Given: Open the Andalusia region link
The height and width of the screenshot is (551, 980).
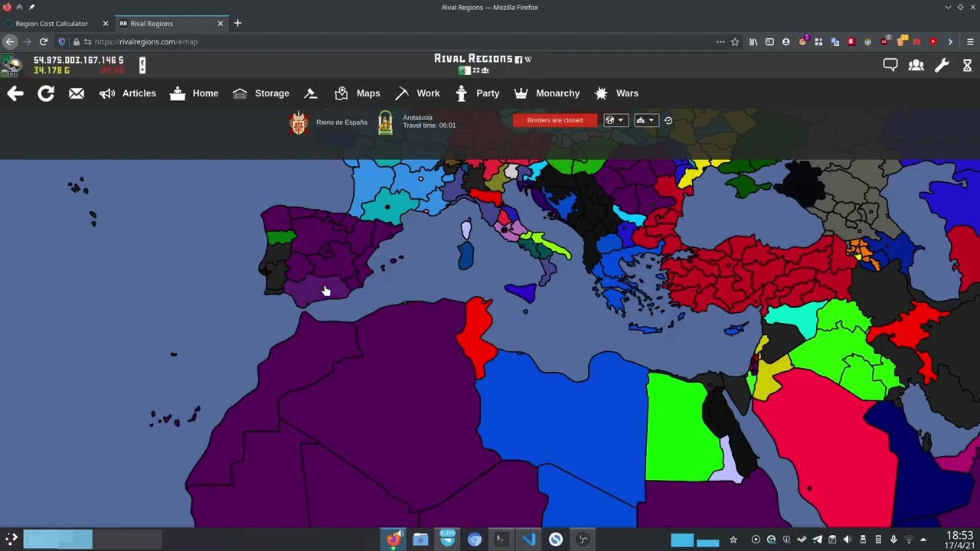Looking at the screenshot, I should tap(417, 117).
